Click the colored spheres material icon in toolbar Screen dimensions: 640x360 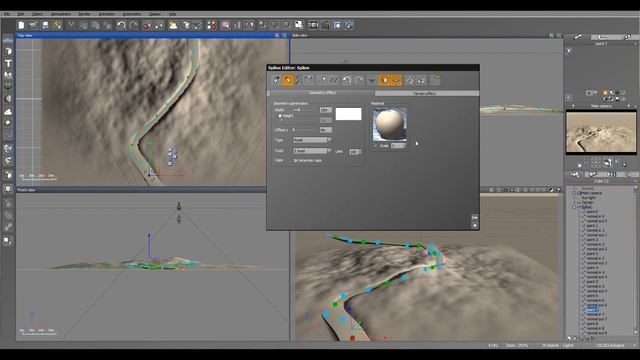(x=211, y=25)
